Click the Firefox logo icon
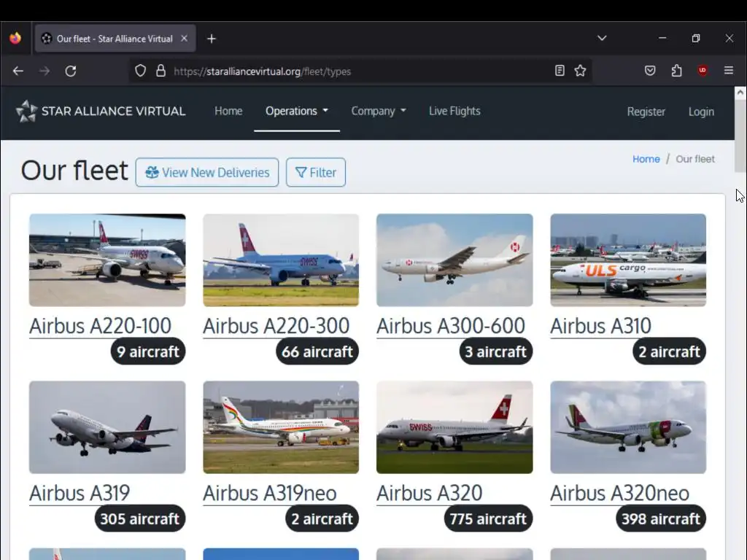The height and width of the screenshot is (560, 747). click(15, 38)
